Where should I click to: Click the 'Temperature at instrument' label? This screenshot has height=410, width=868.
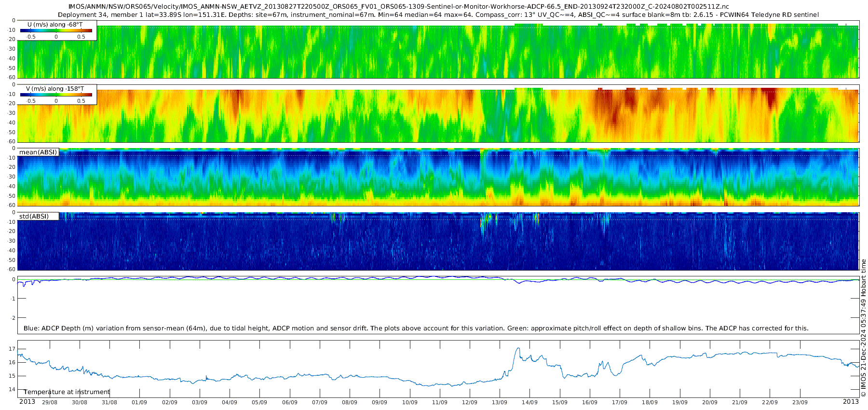click(x=67, y=392)
